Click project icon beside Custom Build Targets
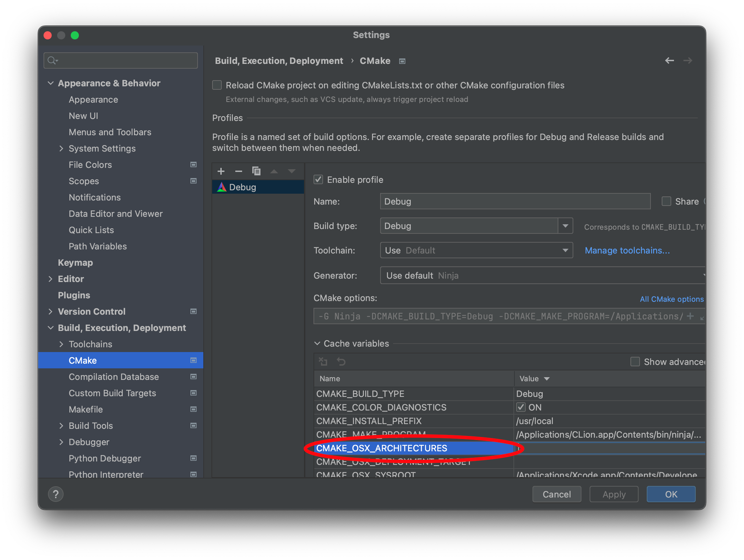This screenshot has width=744, height=560. (193, 393)
